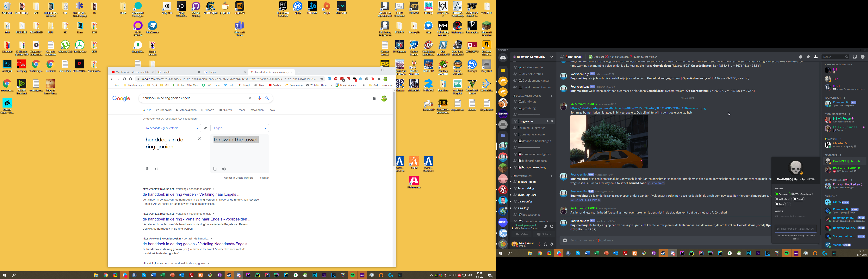Screen dimensions: 868x279
Task: Disconnect from the voice call
Action: pyautogui.click(x=552, y=226)
